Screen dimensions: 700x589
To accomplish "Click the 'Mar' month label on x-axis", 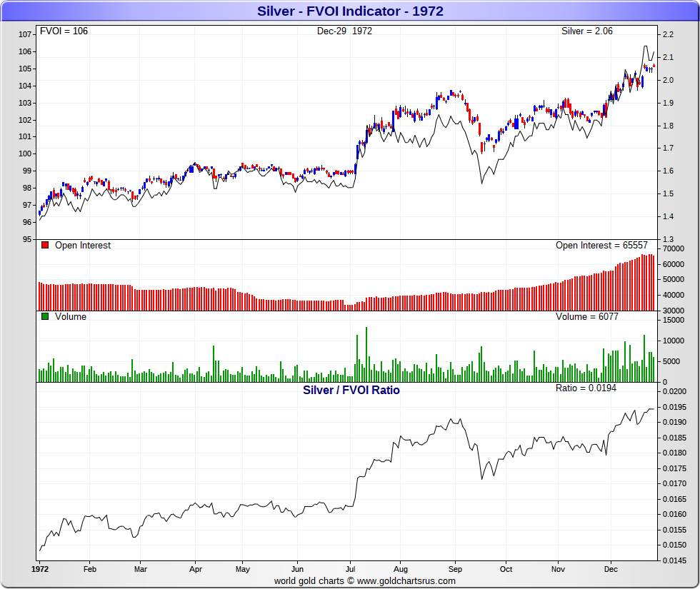I will (x=141, y=570).
